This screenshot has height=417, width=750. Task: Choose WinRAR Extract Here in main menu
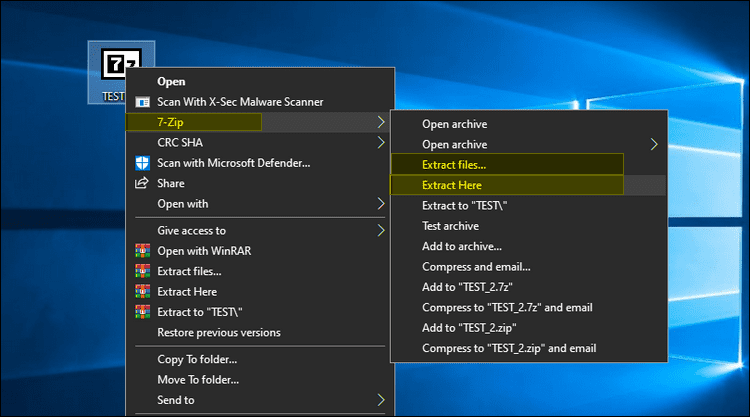point(260,292)
